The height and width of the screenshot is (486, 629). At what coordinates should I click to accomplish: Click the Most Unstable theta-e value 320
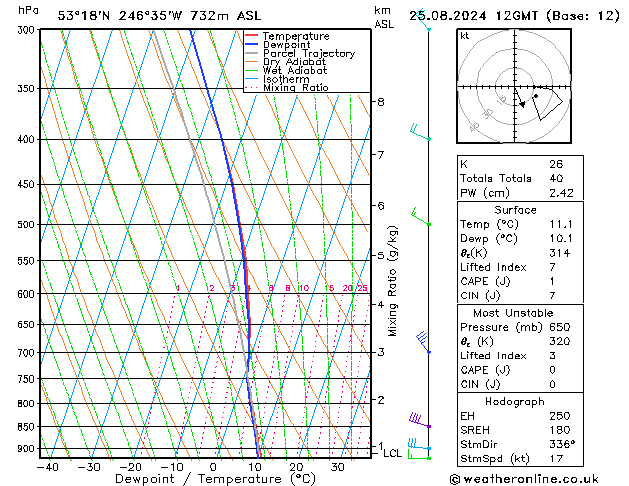click(560, 341)
